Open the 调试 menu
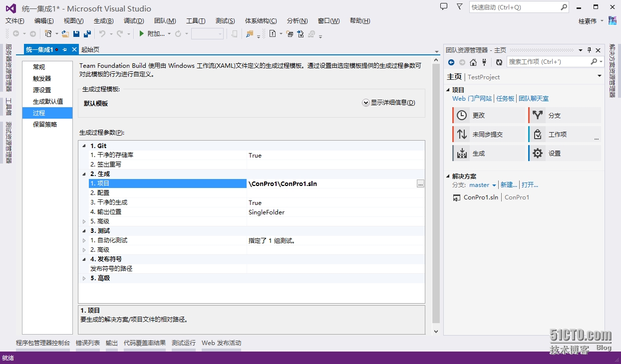 click(134, 21)
